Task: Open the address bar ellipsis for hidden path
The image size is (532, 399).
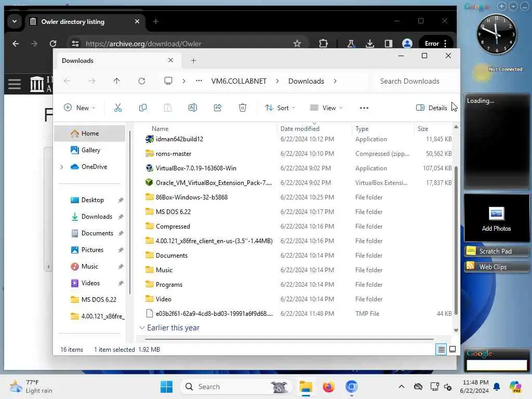Action: point(199,81)
